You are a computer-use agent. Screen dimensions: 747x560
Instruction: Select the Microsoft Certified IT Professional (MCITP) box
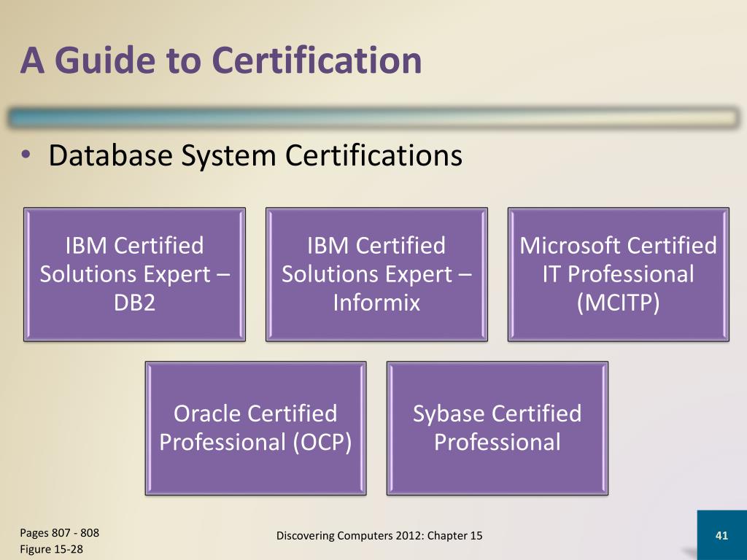point(619,274)
